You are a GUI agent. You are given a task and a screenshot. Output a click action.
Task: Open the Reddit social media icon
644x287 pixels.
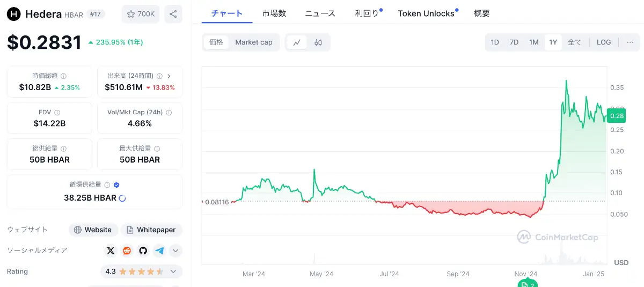click(x=127, y=251)
